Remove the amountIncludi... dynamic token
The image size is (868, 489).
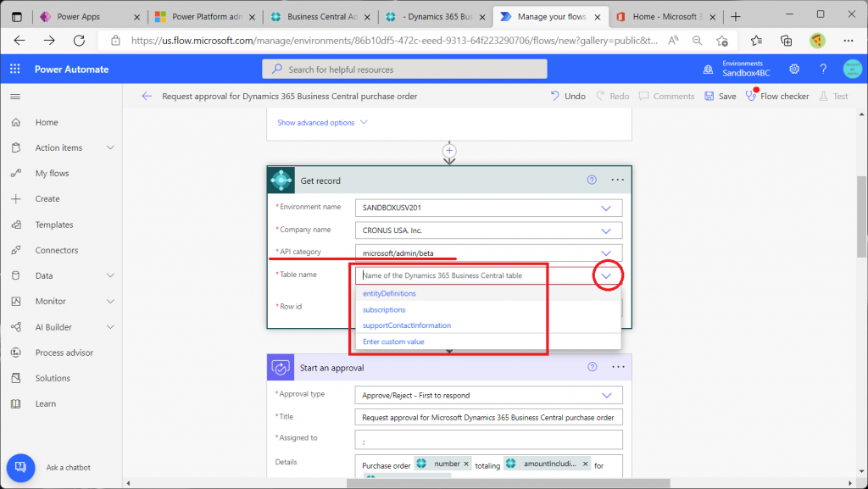(x=585, y=464)
